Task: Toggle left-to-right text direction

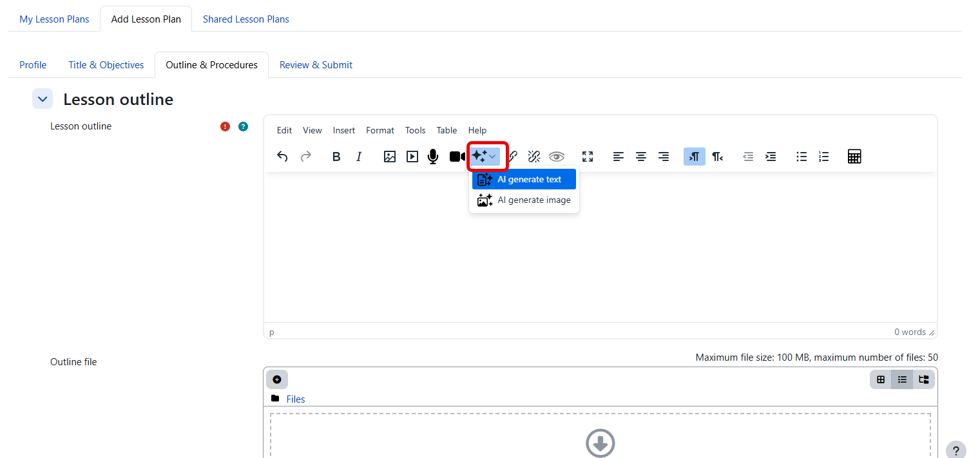Action: pos(694,157)
